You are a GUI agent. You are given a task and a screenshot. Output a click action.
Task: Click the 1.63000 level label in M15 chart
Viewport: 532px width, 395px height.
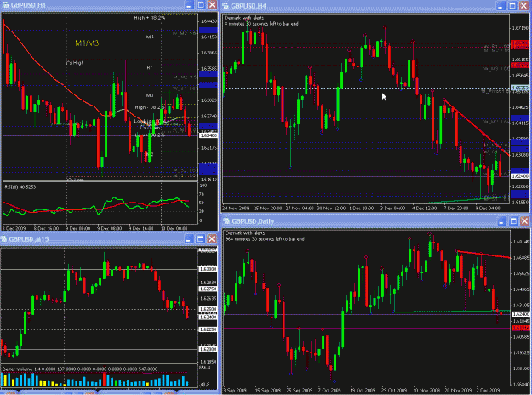pyautogui.click(x=208, y=269)
